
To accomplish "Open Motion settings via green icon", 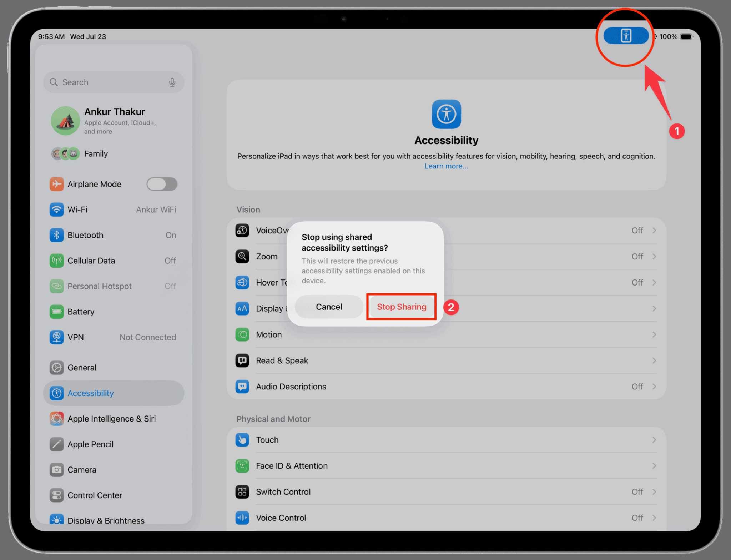I will click(242, 334).
